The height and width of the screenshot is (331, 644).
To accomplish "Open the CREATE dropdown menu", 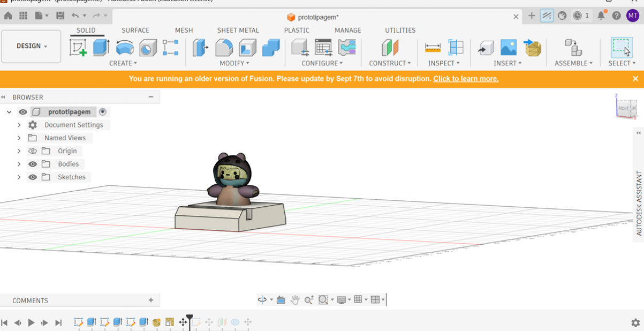I will click(x=123, y=63).
